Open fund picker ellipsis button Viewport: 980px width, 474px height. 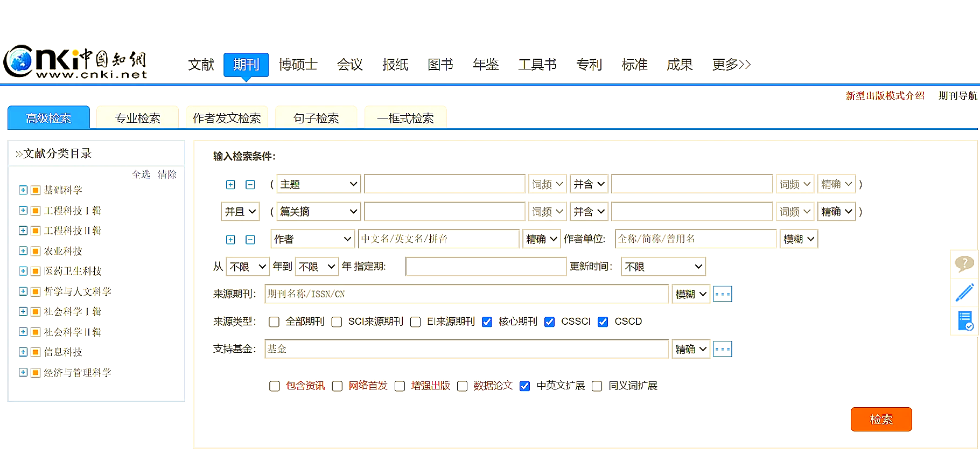tap(723, 349)
